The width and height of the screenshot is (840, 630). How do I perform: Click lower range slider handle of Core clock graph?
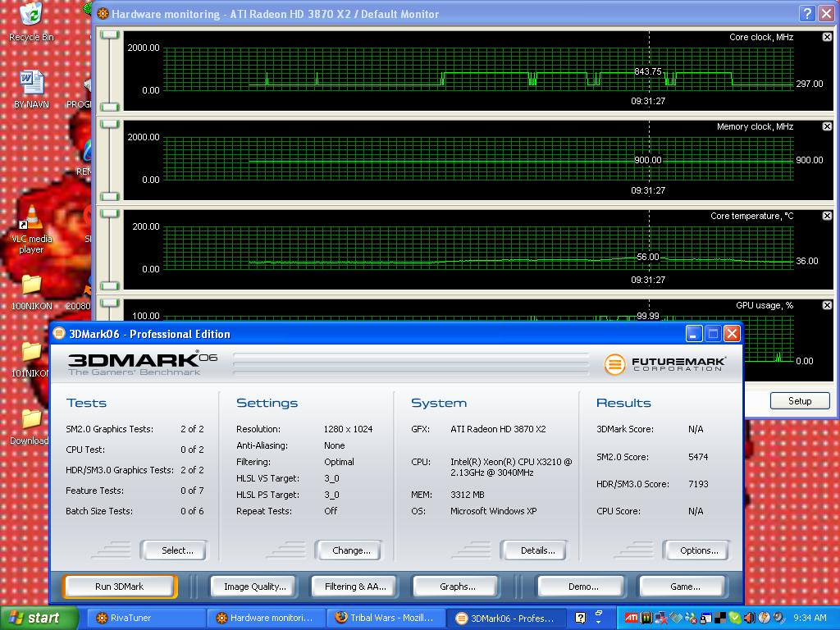click(110, 107)
